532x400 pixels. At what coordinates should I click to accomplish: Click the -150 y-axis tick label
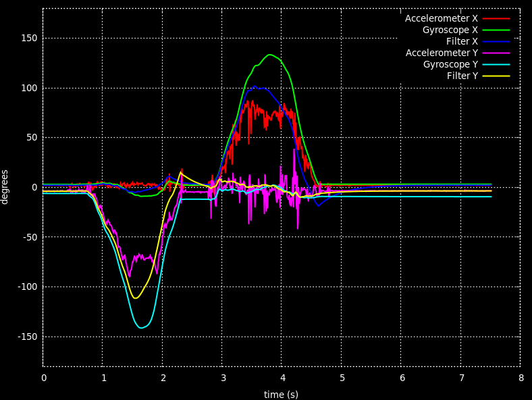point(27,337)
